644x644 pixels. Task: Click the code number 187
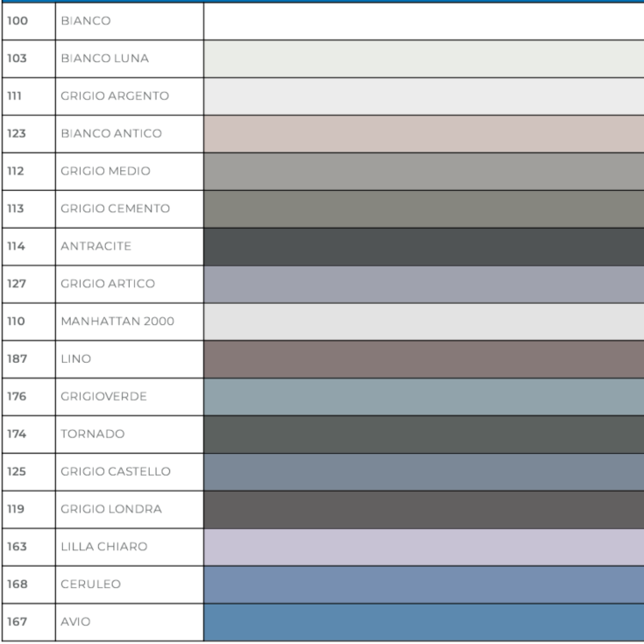click(18, 359)
